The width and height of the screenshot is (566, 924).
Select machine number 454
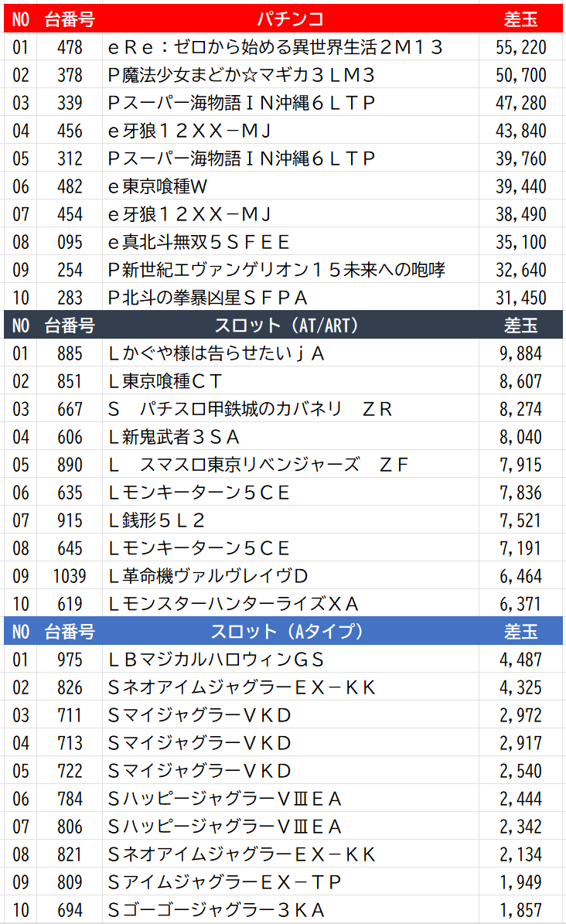coord(70,214)
